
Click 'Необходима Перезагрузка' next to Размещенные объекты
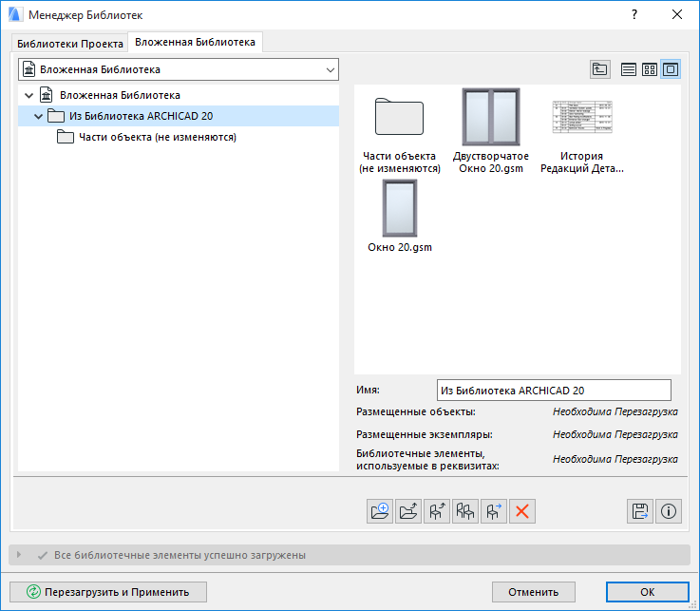pos(615,411)
